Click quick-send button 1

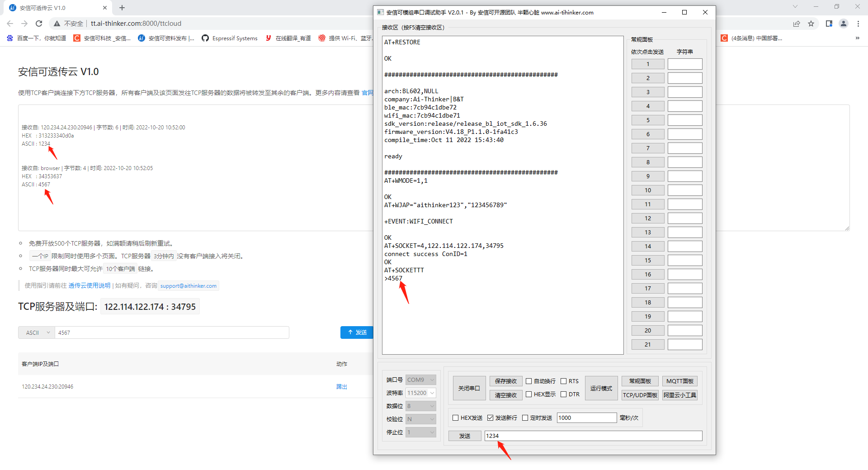click(x=648, y=64)
